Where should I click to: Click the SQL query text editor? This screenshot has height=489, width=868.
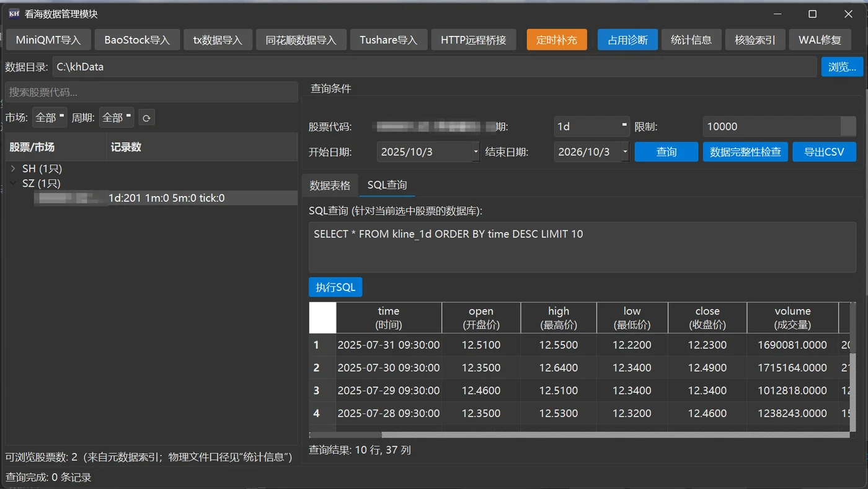(582, 247)
